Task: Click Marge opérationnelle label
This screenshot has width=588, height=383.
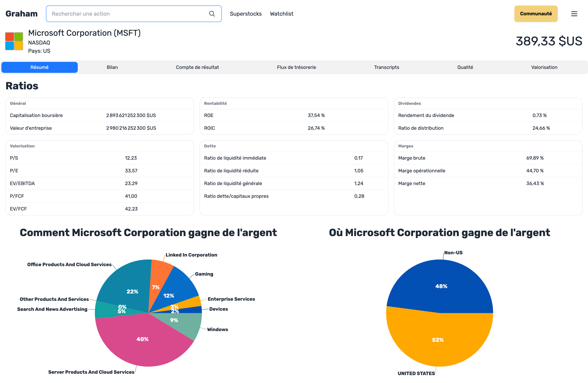Action: coord(422,171)
